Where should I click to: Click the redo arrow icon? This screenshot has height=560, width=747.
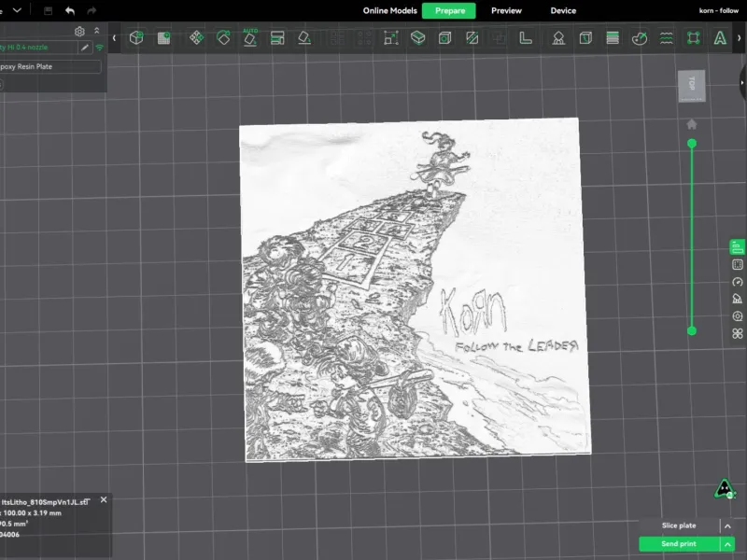click(x=92, y=10)
